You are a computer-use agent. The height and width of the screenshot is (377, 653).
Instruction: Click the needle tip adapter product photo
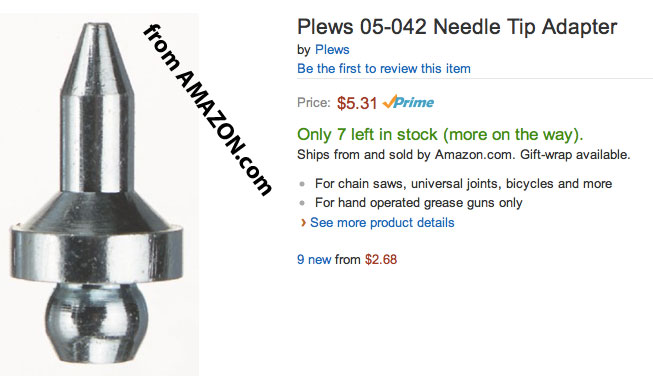click(97, 194)
